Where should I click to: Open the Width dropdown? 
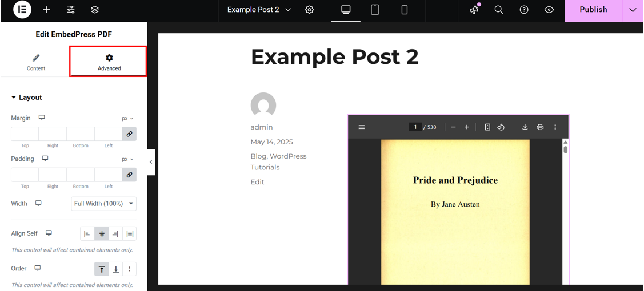(103, 204)
